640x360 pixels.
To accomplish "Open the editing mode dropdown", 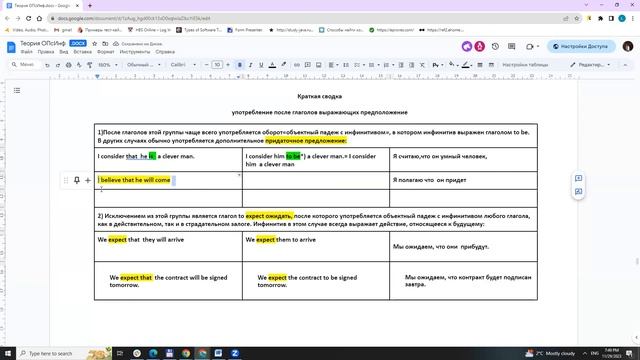I will [590, 65].
